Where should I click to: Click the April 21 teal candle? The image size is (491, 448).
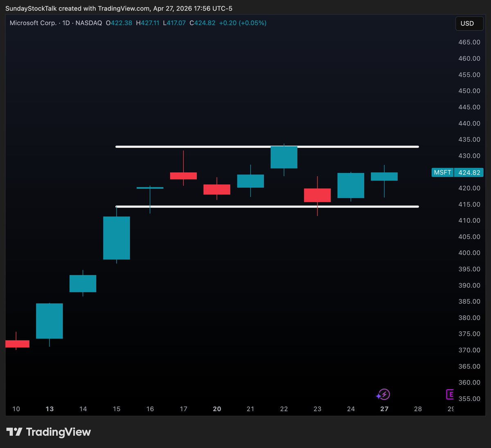tap(250, 181)
